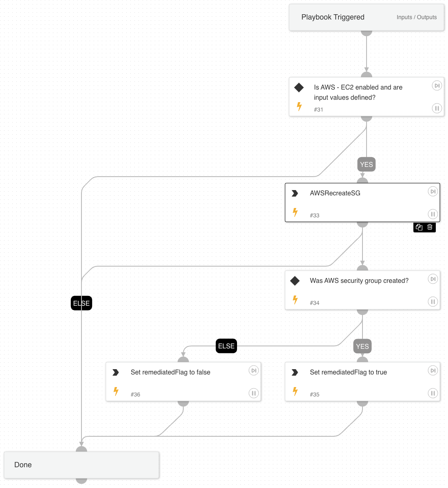Click the lightning bolt on Set remediatedFlag to true
Screen dimensions: 448x488
295,392
